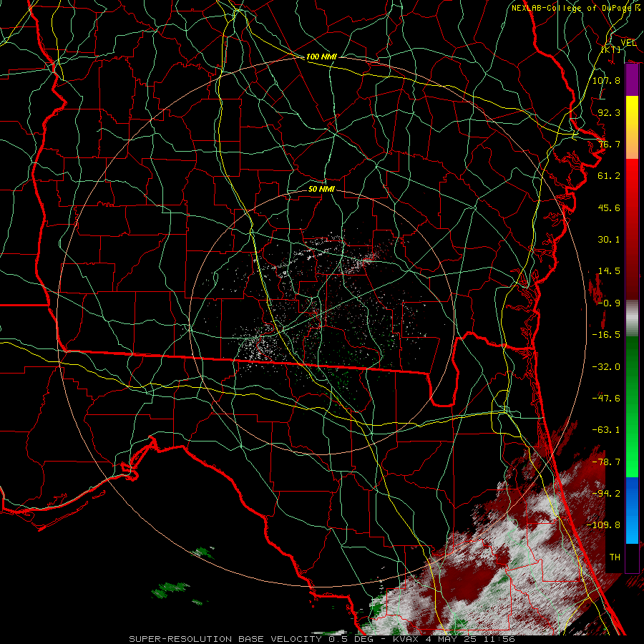
Task: Select the 76.7 scale value
Action: coord(609,144)
